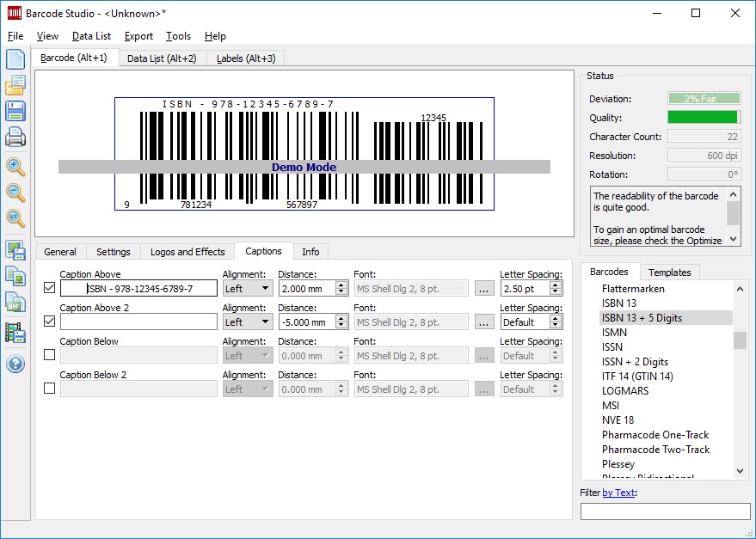Increase Caption Above distance with up arrow
Image resolution: width=756 pixels, height=539 pixels.
tap(341, 285)
